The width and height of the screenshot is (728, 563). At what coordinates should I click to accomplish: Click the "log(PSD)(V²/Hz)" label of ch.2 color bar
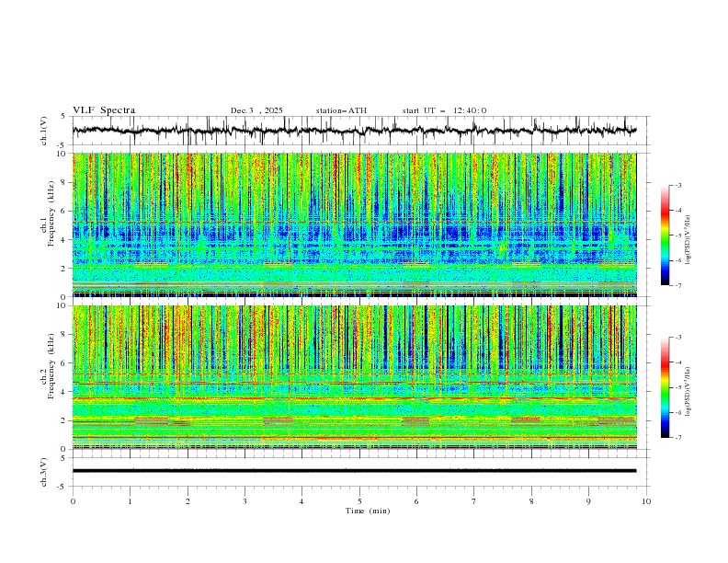(x=688, y=391)
